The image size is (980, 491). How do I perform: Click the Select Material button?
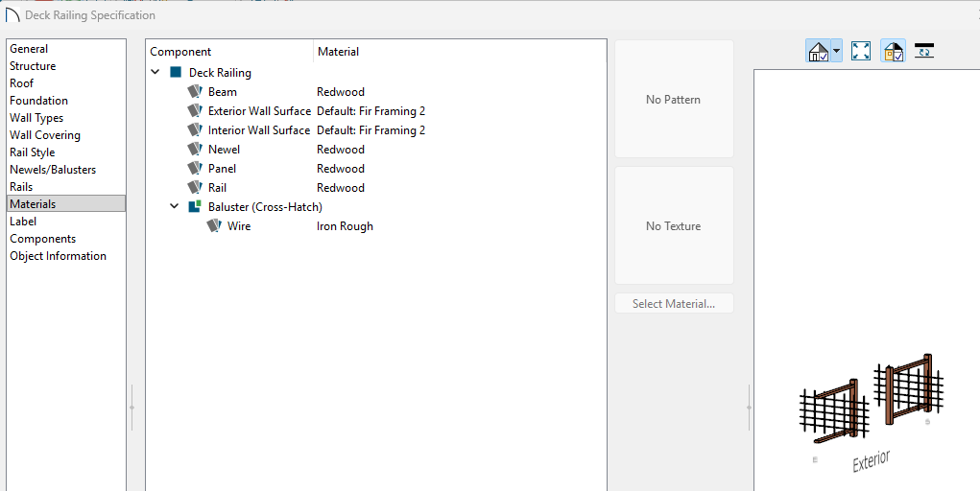coord(674,304)
